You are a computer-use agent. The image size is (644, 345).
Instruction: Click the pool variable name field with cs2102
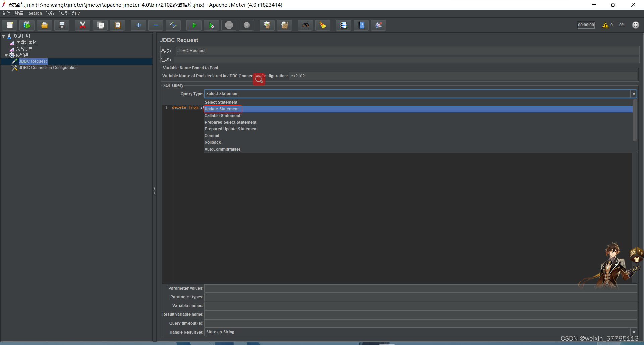pos(463,76)
